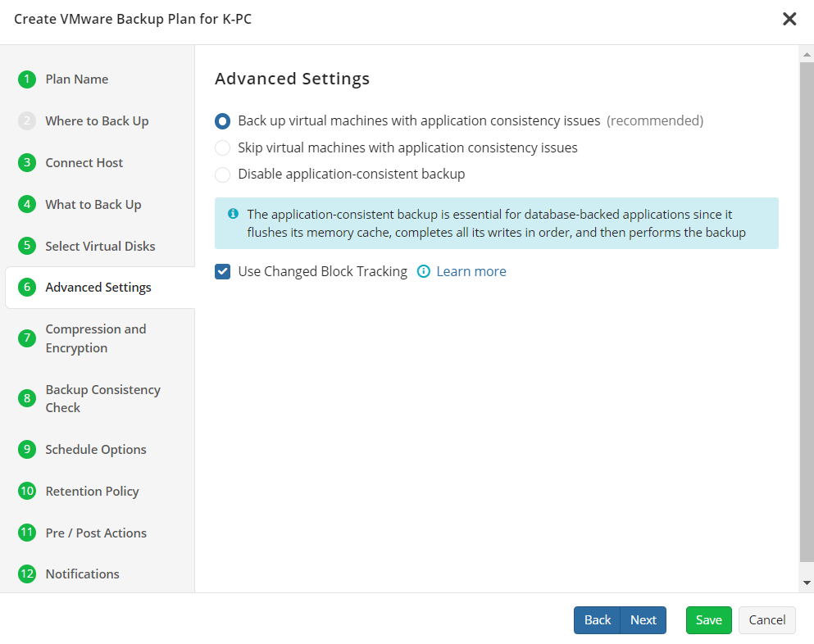Select Back up virtual machines with consistency issues
814x644 pixels.
click(223, 121)
